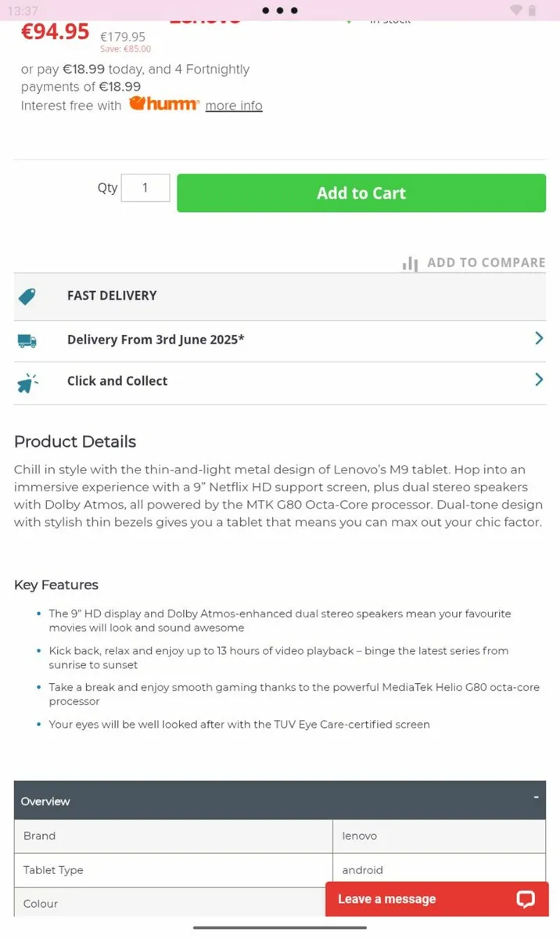Screen dimensions: 560x939
Task: Select the Delivery From 3rd June row
Action: (280, 341)
